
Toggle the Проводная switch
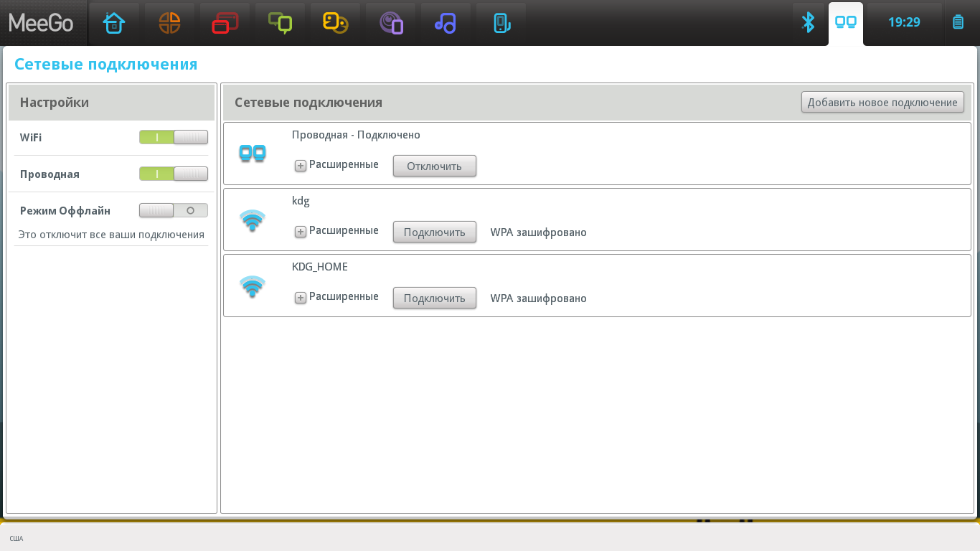point(174,174)
